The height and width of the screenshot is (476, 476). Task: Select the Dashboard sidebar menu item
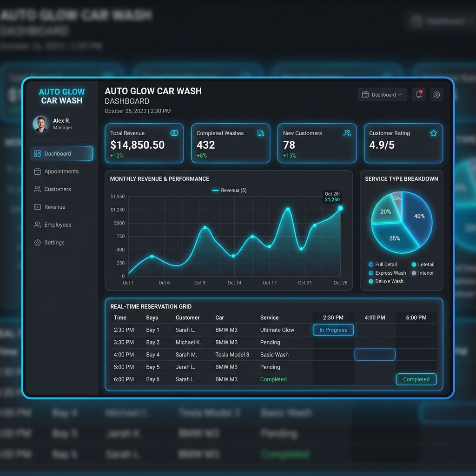[62, 154]
